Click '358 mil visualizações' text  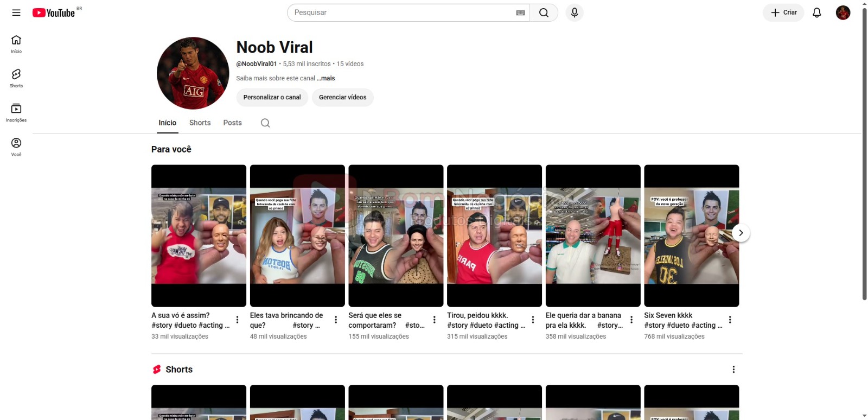tap(576, 336)
